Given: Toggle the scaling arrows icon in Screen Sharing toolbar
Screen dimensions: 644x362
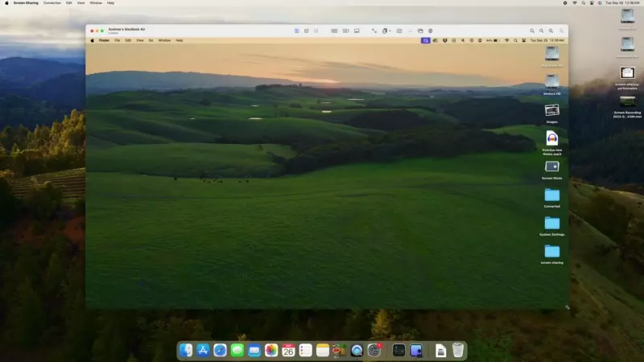Looking at the screenshot, I should coord(373,31).
